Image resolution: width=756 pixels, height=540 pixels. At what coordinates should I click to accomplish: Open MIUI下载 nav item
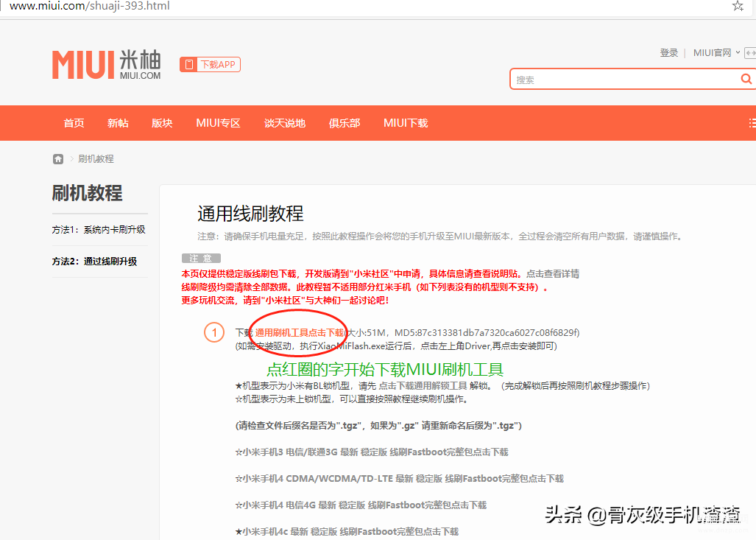click(406, 123)
